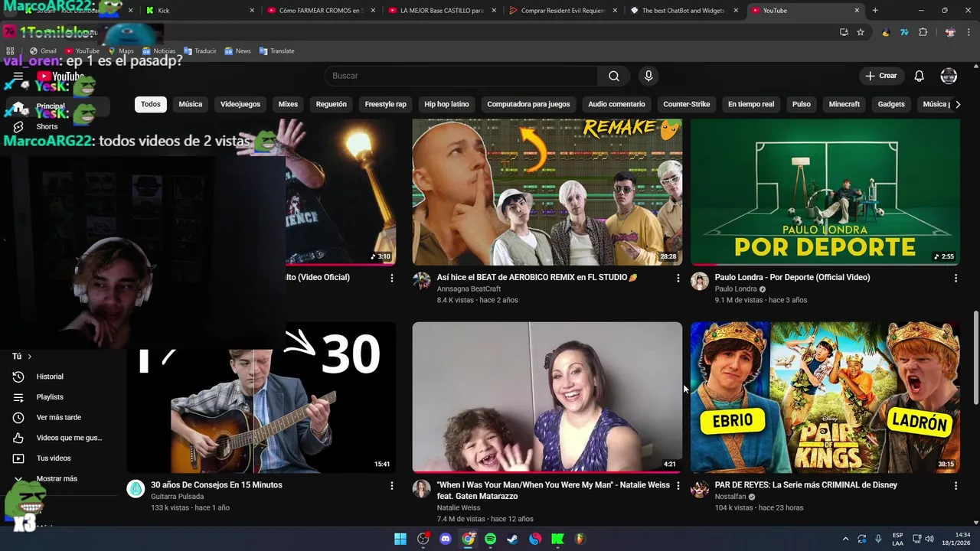Open the Paulo Londra channel name link
The width and height of the screenshot is (980, 551).
[736, 289]
